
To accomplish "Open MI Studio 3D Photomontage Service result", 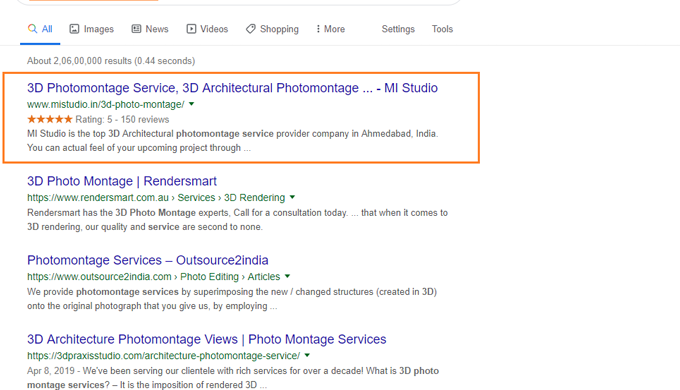I will click(x=232, y=88).
